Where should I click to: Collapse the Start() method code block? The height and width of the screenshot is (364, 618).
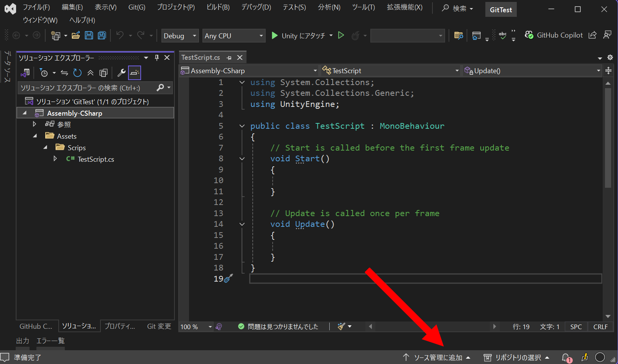(242, 159)
